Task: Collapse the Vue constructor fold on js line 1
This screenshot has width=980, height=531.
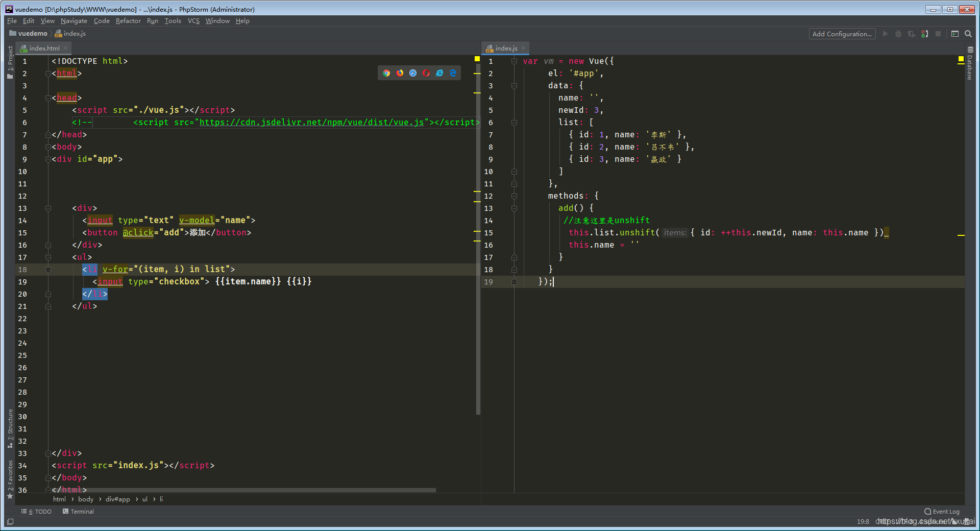Action: (514, 61)
